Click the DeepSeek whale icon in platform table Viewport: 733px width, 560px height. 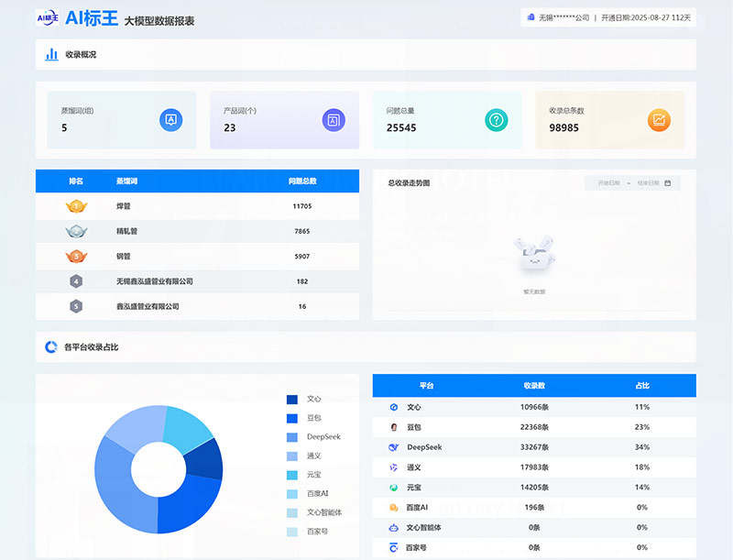click(x=394, y=447)
